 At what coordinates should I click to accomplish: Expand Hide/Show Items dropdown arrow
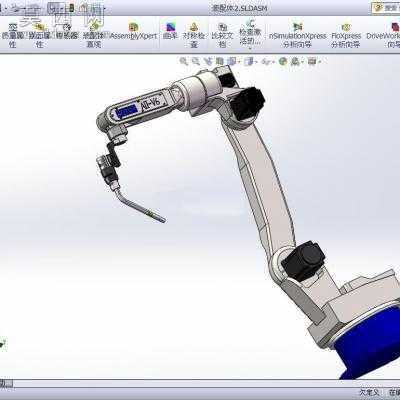[273, 62]
